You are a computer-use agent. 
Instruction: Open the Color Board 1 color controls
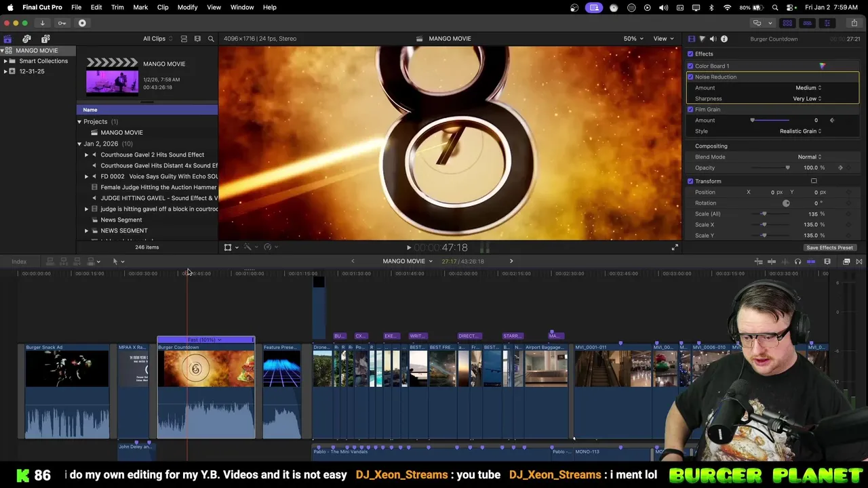click(x=823, y=66)
